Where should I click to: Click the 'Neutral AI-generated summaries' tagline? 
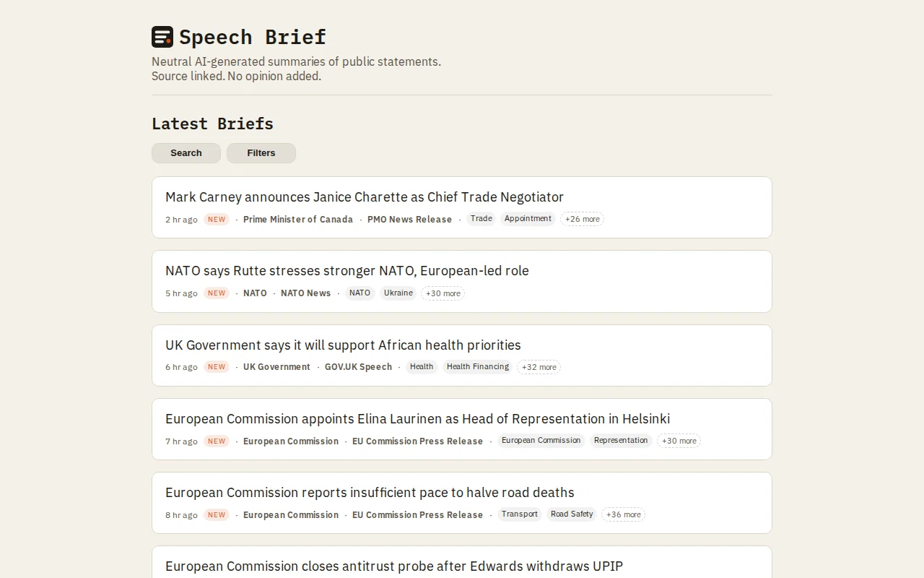296,61
